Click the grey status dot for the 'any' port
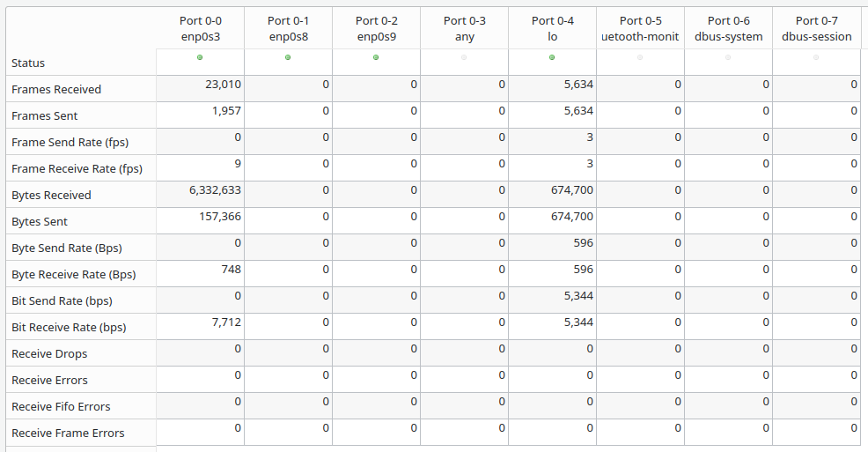Viewport: 868px width, 452px height. 464,57
